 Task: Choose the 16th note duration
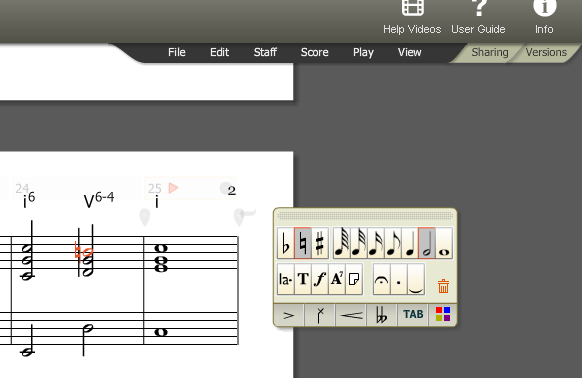click(375, 243)
